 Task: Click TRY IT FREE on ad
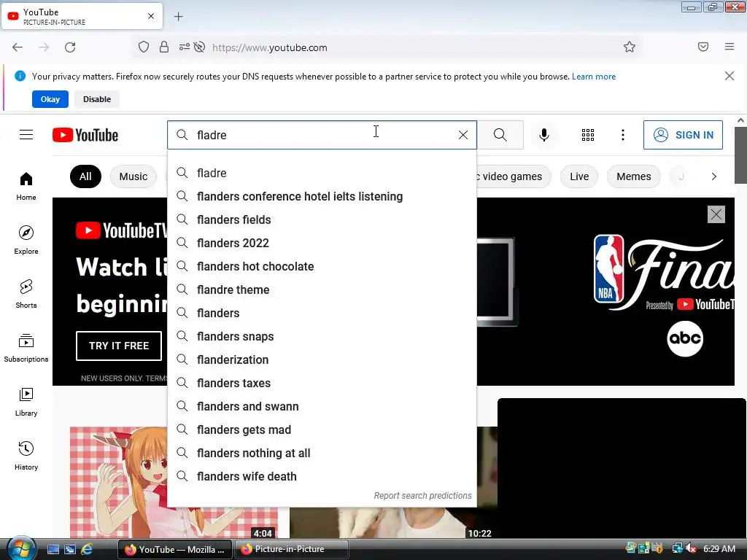pyautogui.click(x=119, y=346)
